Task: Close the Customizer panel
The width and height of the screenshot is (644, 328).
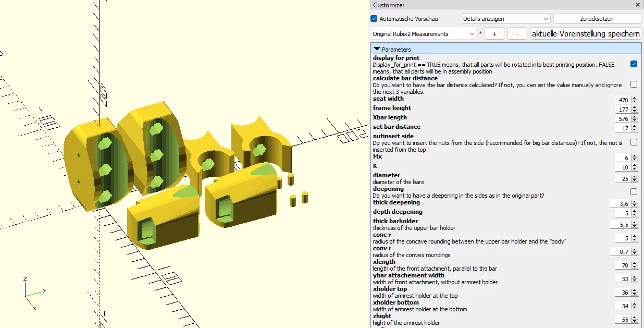Action: pos(638,5)
